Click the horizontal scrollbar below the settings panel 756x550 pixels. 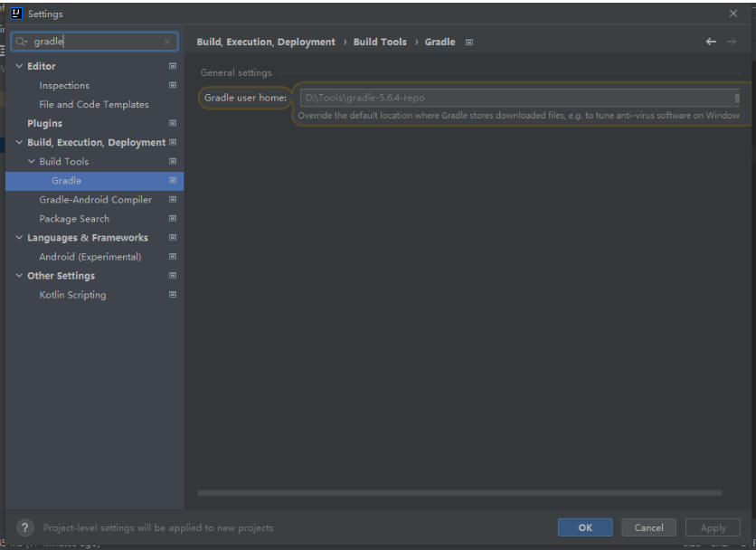coord(459,493)
